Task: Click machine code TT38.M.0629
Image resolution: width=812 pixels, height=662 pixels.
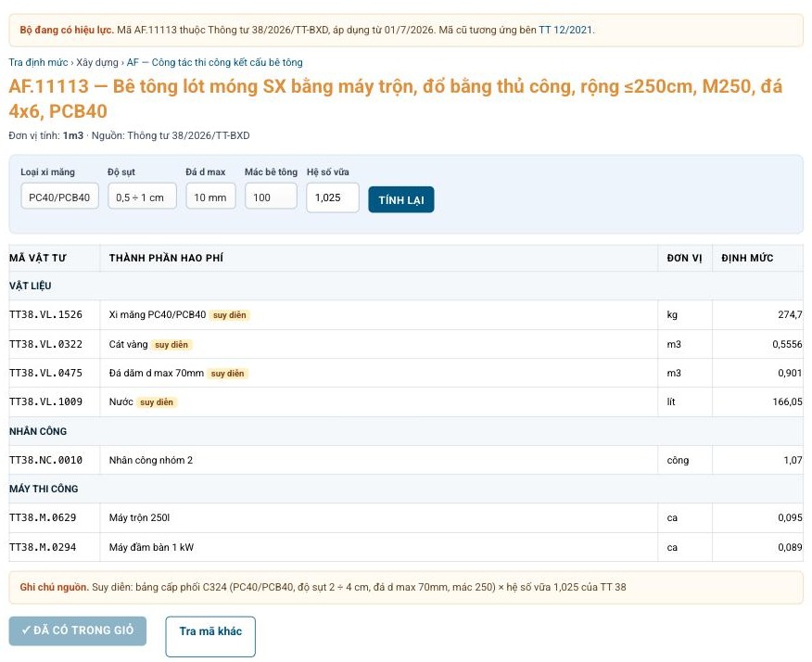Action: coord(43,517)
